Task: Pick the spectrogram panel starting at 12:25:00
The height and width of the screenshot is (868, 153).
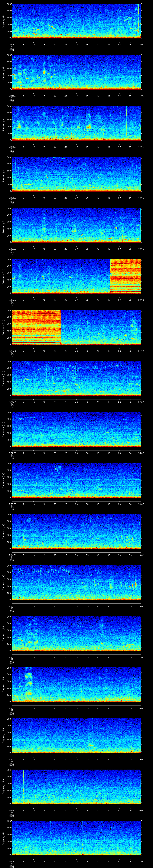Action: pos(77,583)
